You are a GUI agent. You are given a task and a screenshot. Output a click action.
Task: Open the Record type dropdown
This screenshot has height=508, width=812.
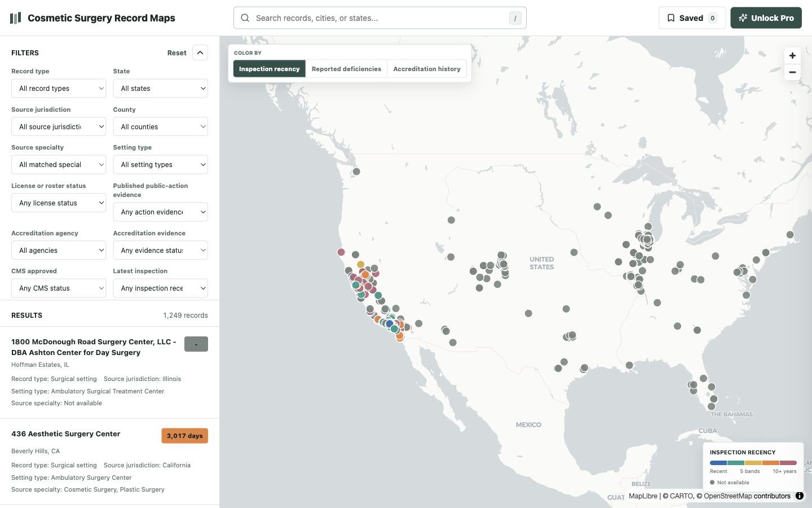(x=59, y=89)
